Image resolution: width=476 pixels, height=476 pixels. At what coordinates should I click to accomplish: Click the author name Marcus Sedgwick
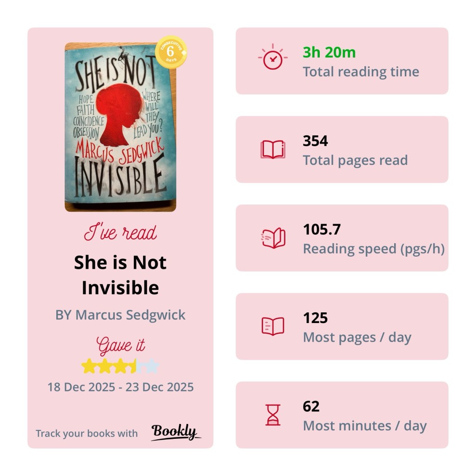[x=120, y=315]
